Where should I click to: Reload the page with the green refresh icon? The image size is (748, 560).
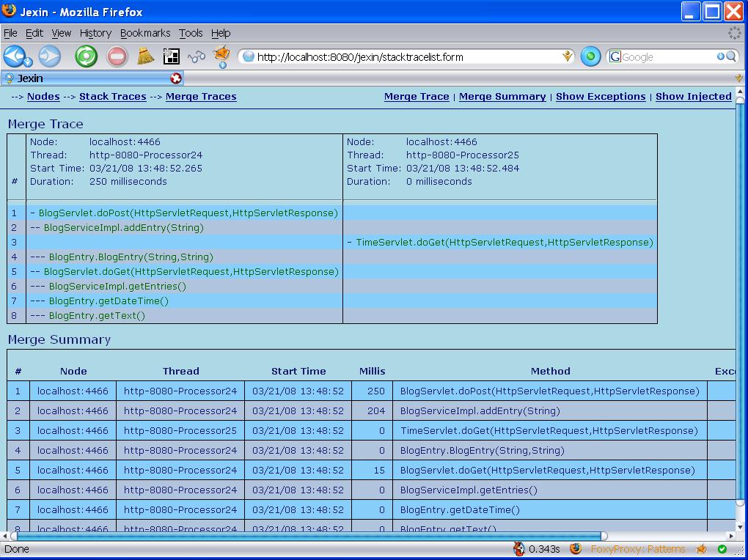click(87, 56)
